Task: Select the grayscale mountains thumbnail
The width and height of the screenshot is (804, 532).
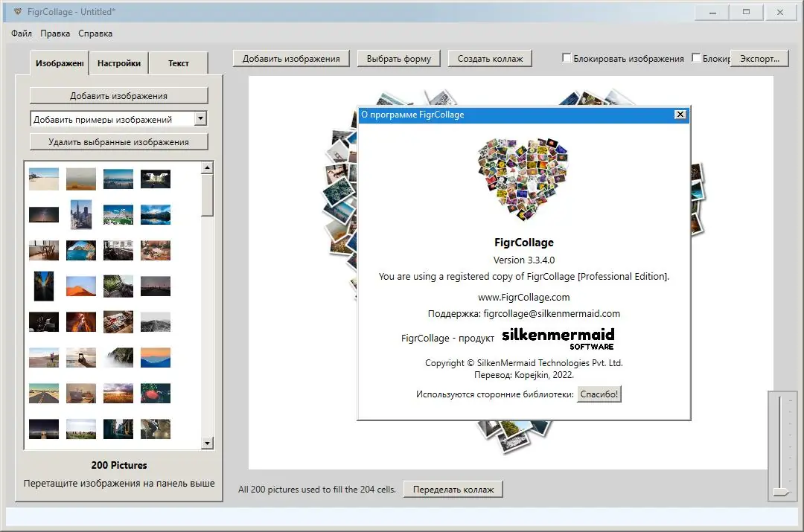Action: (x=156, y=322)
